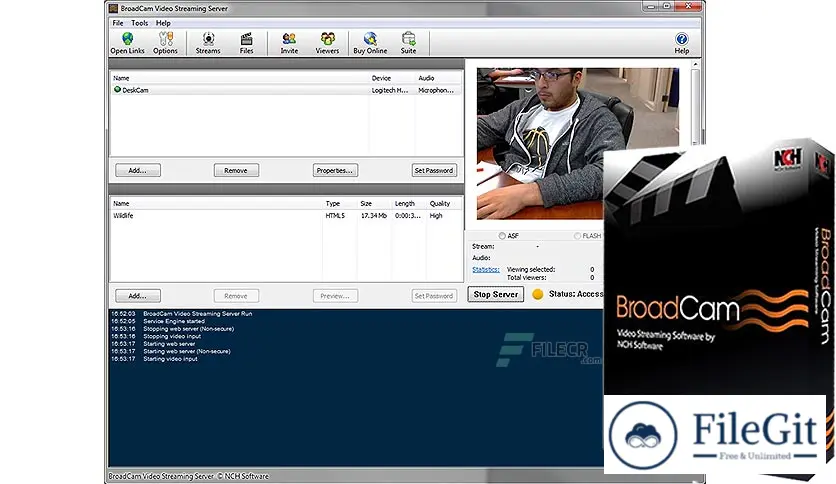836x484 pixels.
Task: Click the Length column header in files
Action: pos(405,204)
